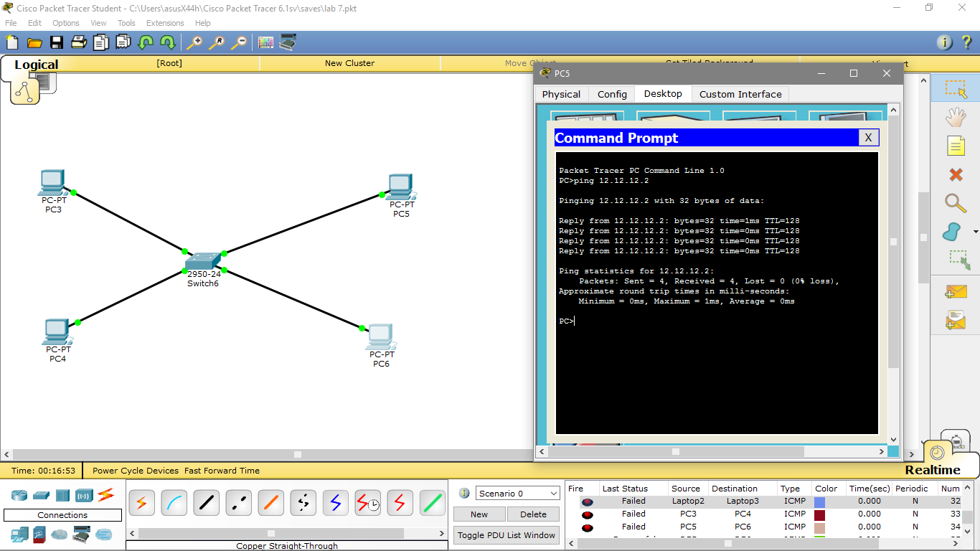
Task: Select the Switches device category
Action: (41, 495)
